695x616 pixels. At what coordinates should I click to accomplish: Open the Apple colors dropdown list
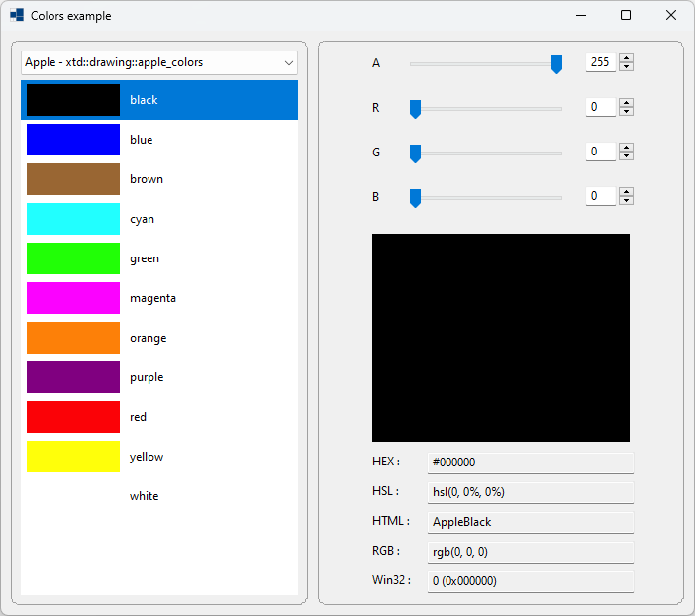point(159,62)
